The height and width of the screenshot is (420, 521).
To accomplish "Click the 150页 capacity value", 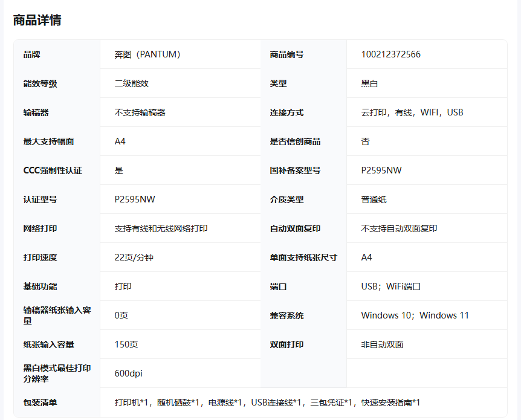I will click(x=126, y=344).
